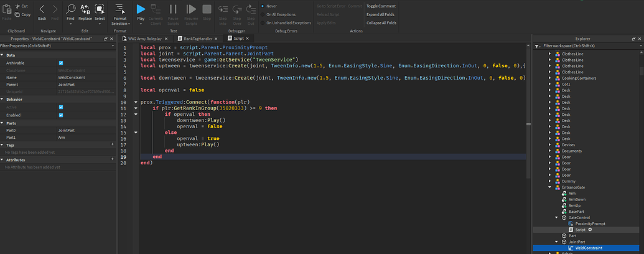Viewport: 644px width, 254px height.
Task: Collapse the JointPart tree node
Action: [556, 242]
